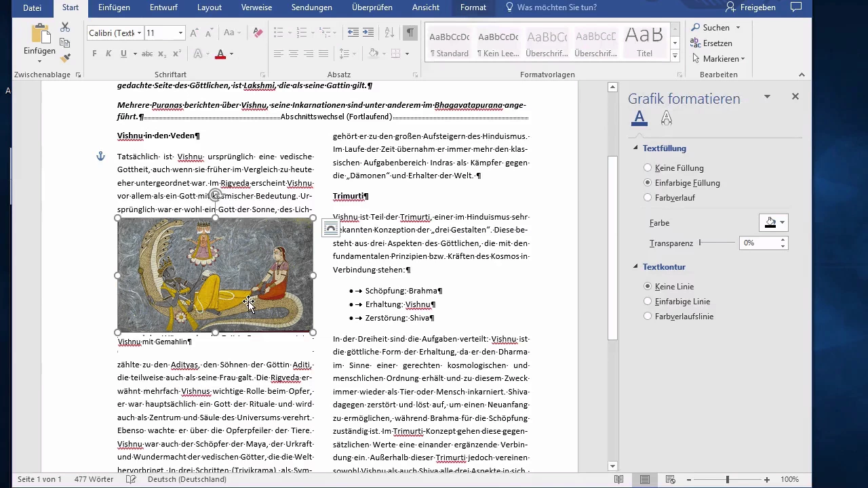Align text left in Absatz group

point(279,54)
